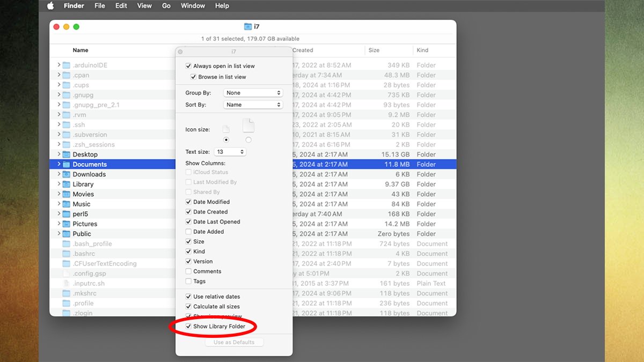Uncheck the Size column checkbox
Screen dimensions: 644x362
point(188,242)
